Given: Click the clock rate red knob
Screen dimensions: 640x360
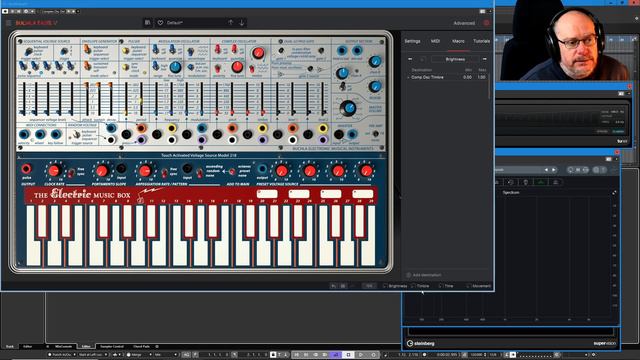Looking at the screenshot, I should [54, 171].
